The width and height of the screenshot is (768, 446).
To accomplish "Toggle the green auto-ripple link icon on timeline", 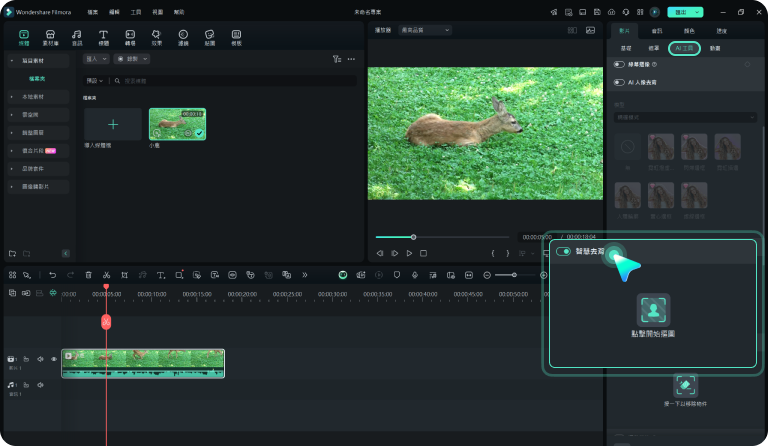I will point(53,293).
